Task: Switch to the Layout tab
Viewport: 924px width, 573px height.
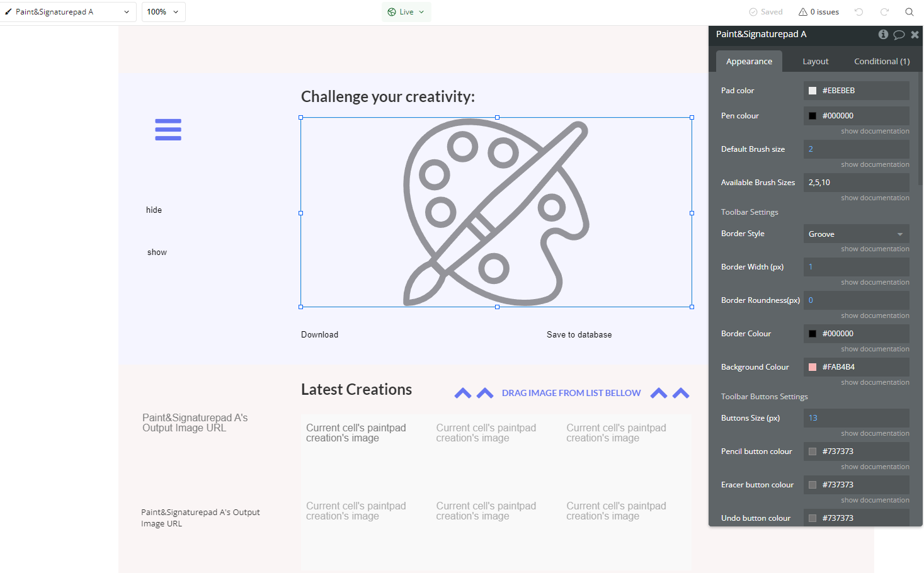Action: pos(815,62)
